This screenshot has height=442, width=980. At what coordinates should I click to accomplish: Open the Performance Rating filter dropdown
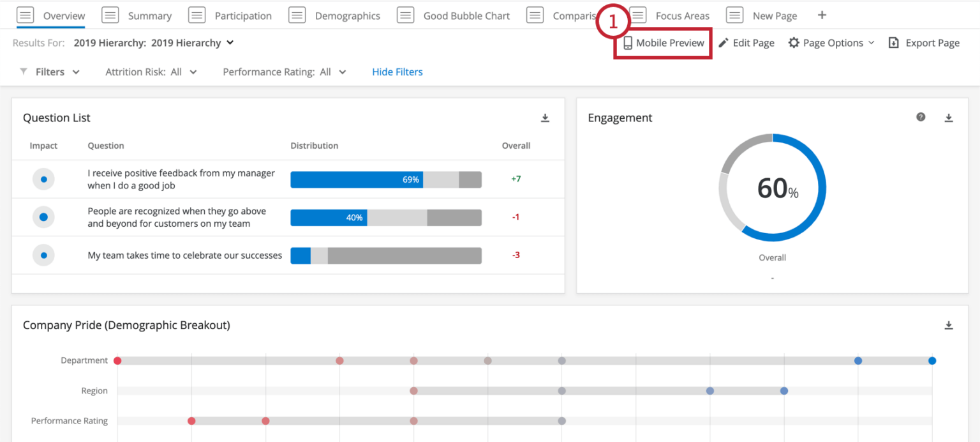pyautogui.click(x=342, y=72)
